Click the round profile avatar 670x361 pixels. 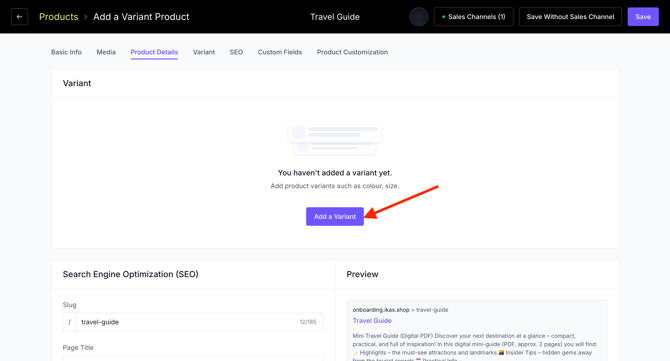click(x=419, y=17)
